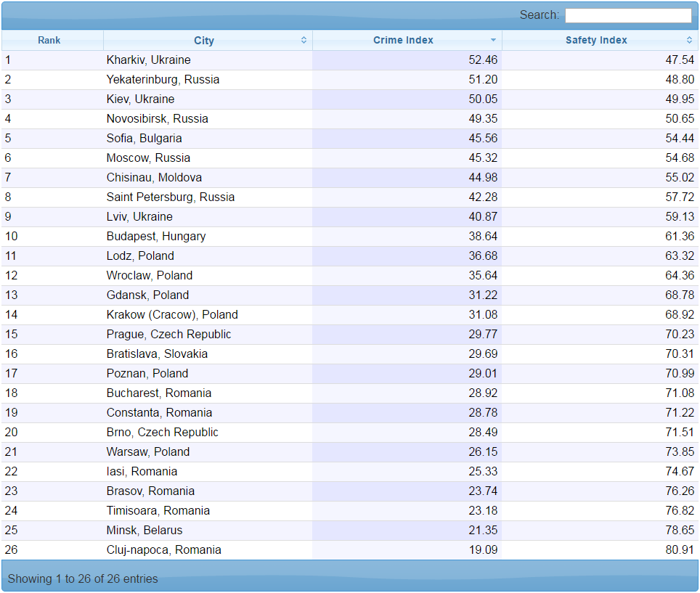
Task: Click Cluj-napoca, Romania in last row
Action: [x=163, y=550]
